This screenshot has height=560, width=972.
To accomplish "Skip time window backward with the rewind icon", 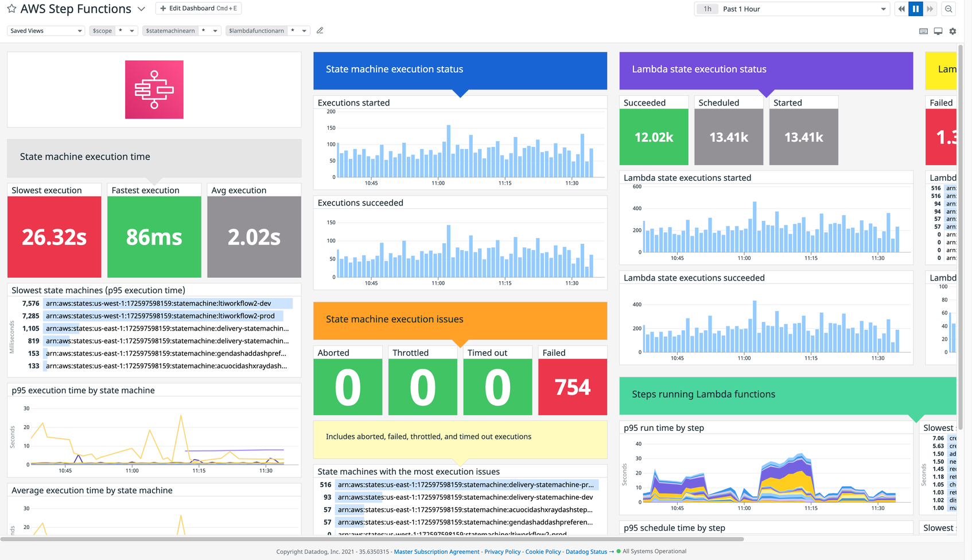I will 901,9.
